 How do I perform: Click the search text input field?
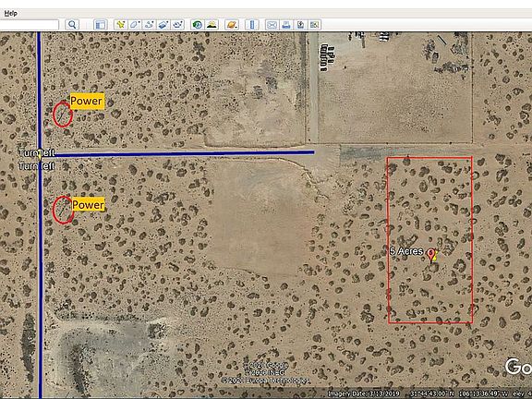30,25
